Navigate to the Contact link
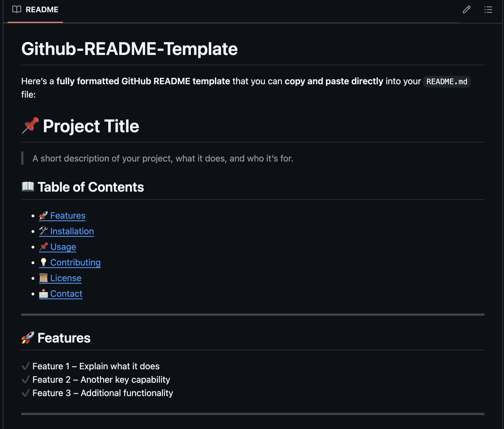Viewport: 504px width, 429px height. pos(61,294)
